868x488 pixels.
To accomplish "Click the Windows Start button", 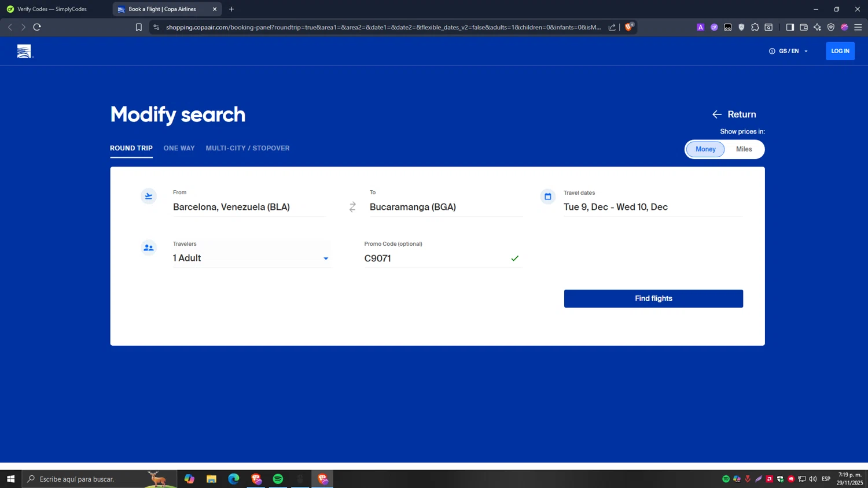I will tap(10, 479).
